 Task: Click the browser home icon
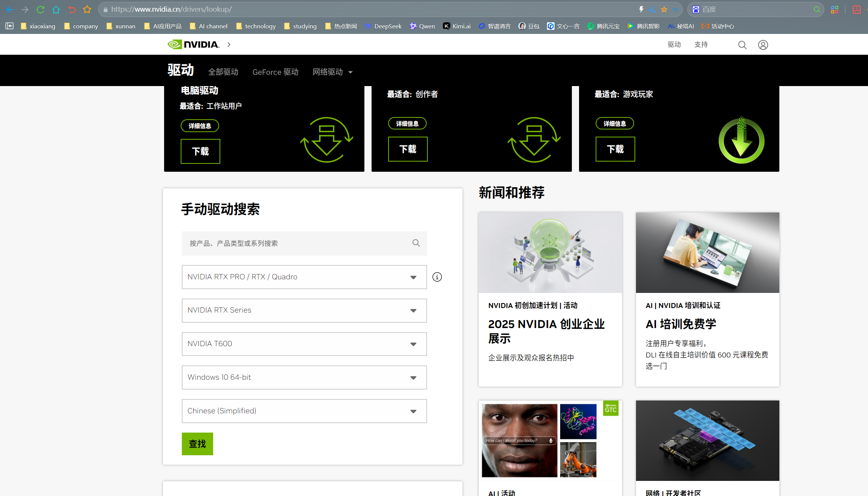56,9
